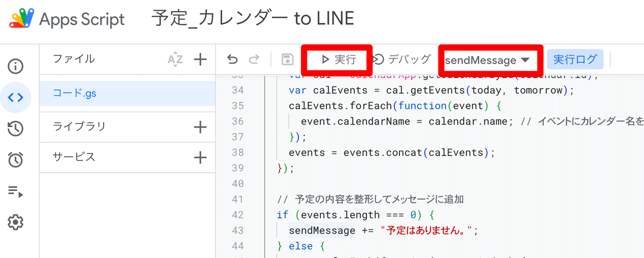Open Project Settings gear icon
This screenshot has height=258, width=644.
16,222
